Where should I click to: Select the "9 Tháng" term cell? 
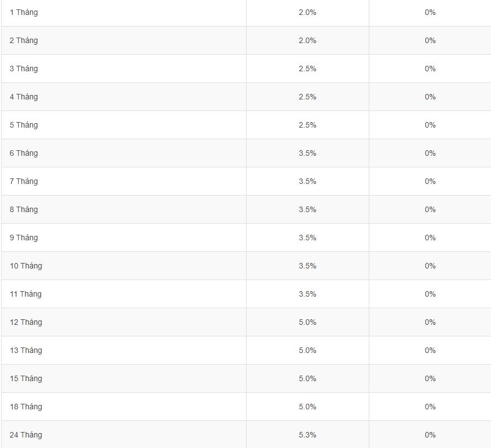24,238
